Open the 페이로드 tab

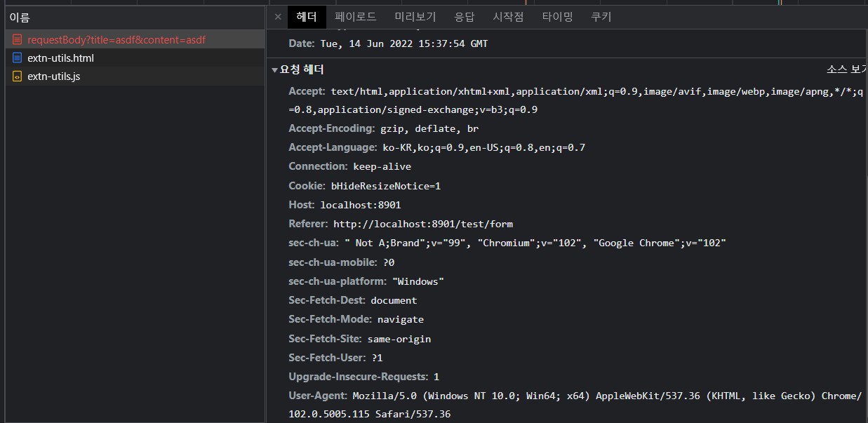pos(355,17)
